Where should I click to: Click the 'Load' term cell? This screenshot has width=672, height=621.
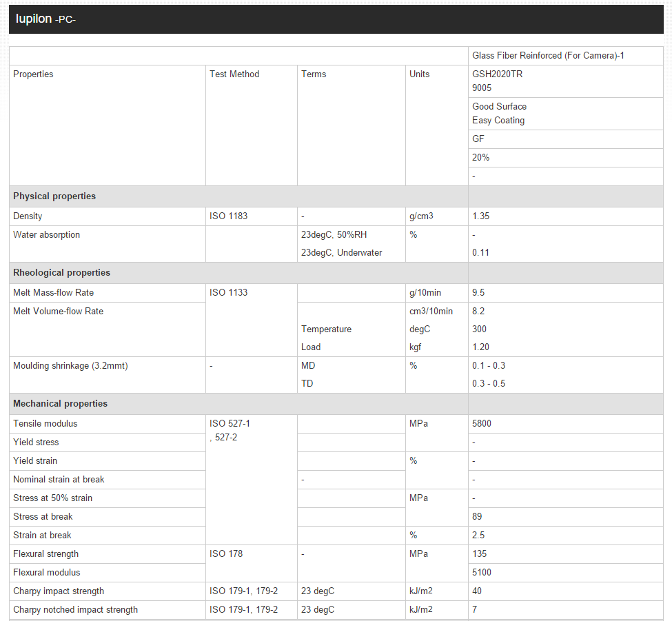click(x=310, y=347)
